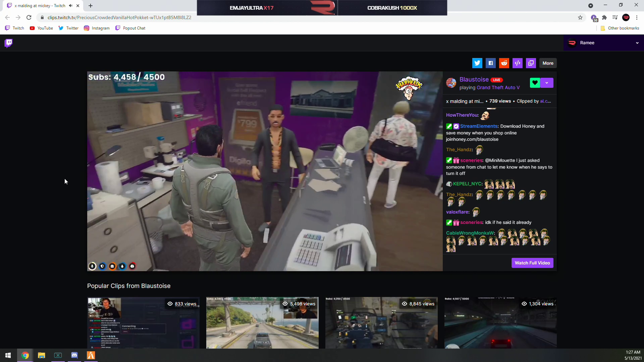Open the Windows Start menu

[x=8, y=355]
